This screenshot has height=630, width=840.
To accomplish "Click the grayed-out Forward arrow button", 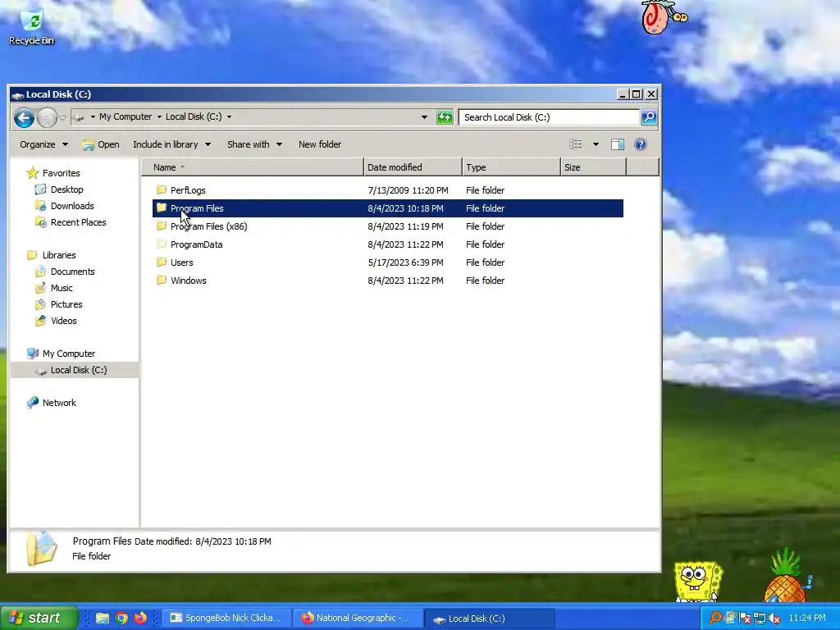I will point(47,117).
